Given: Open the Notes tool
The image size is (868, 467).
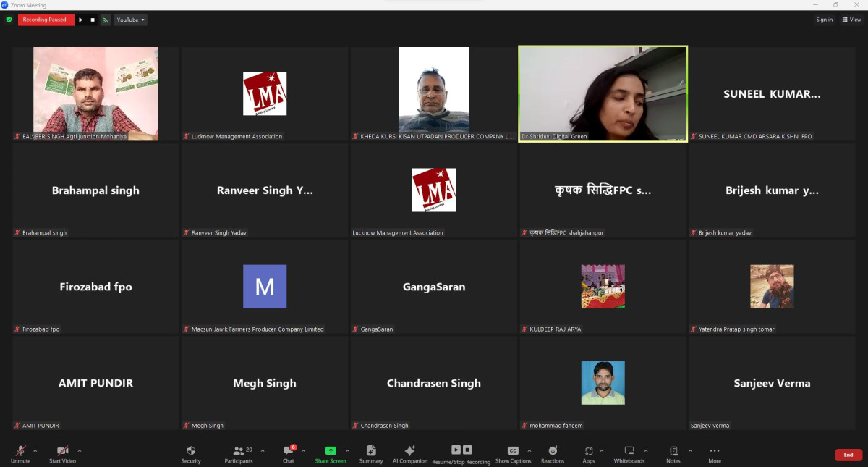Looking at the screenshot, I should point(673,454).
